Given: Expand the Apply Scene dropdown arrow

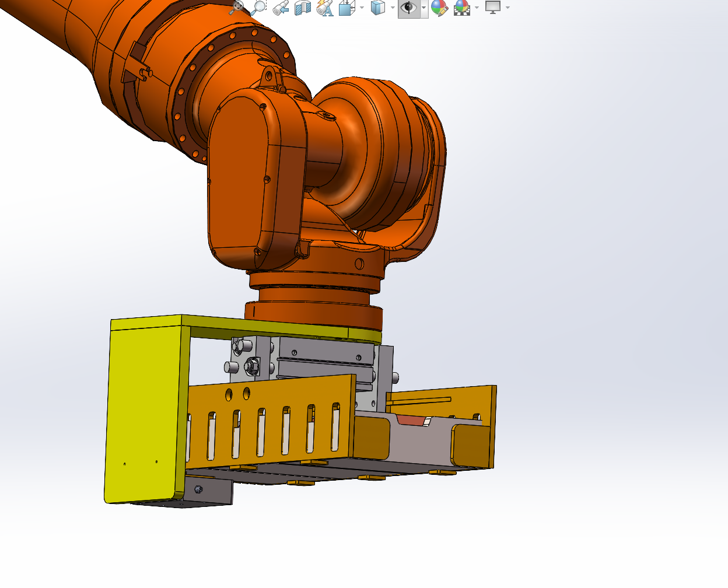Looking at the screenshot, I should [477, 8].
